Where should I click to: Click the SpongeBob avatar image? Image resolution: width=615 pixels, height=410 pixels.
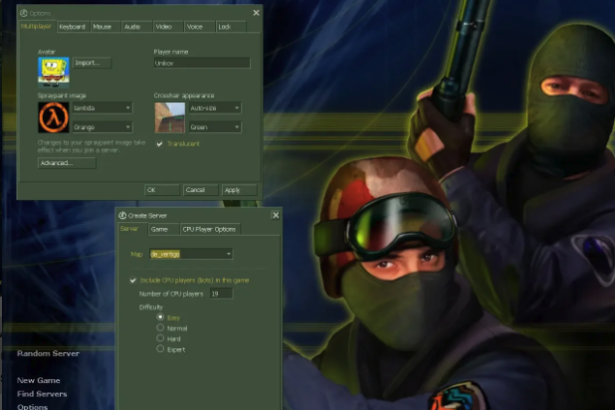pos(53,68)
